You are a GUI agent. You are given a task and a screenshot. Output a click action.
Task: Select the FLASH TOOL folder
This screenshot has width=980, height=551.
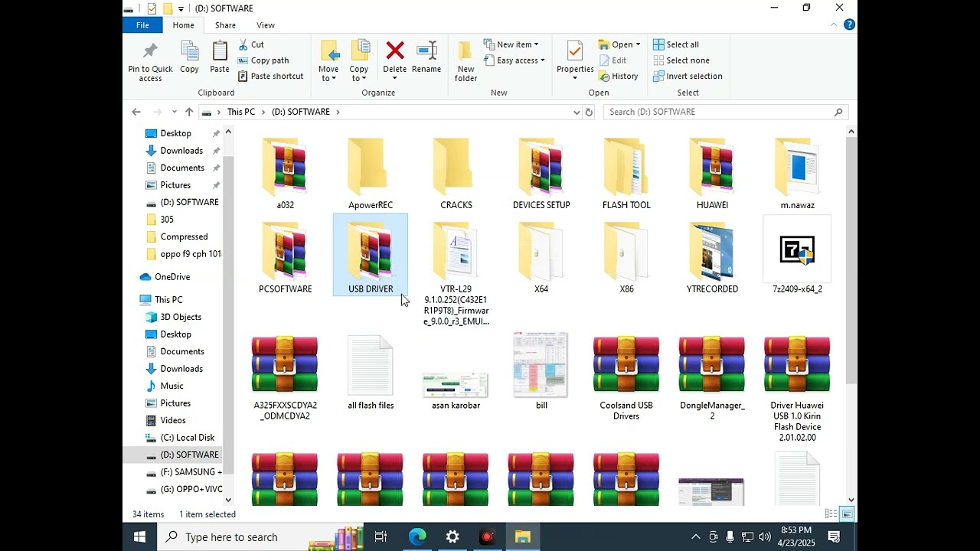(626, 173)
